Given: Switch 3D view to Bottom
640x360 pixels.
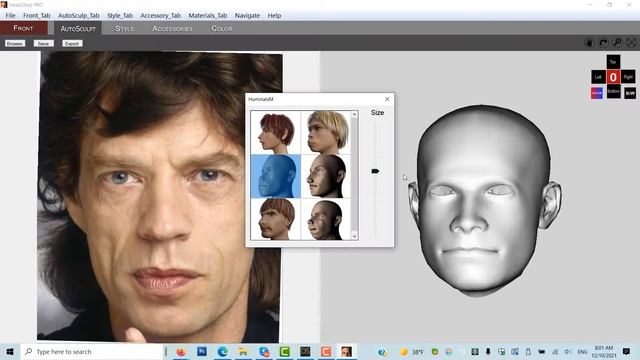Looking at the screenshot, I should (x=613, y=91).
